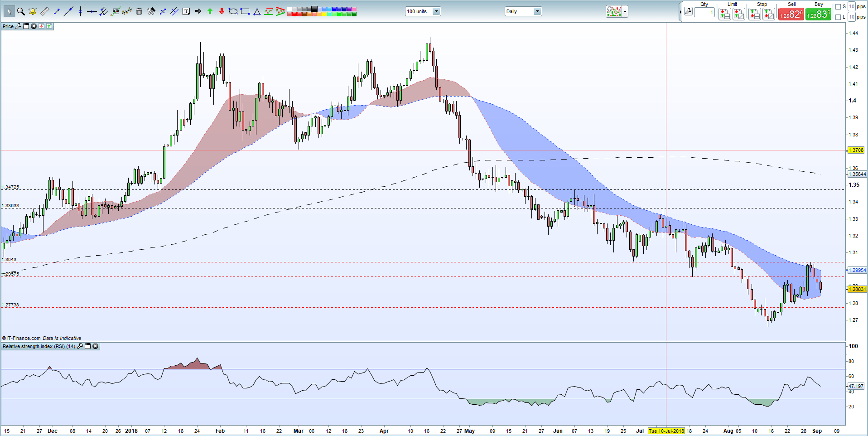
Task: Select the crossed parallel lines tool
Action: pos(174,11)
